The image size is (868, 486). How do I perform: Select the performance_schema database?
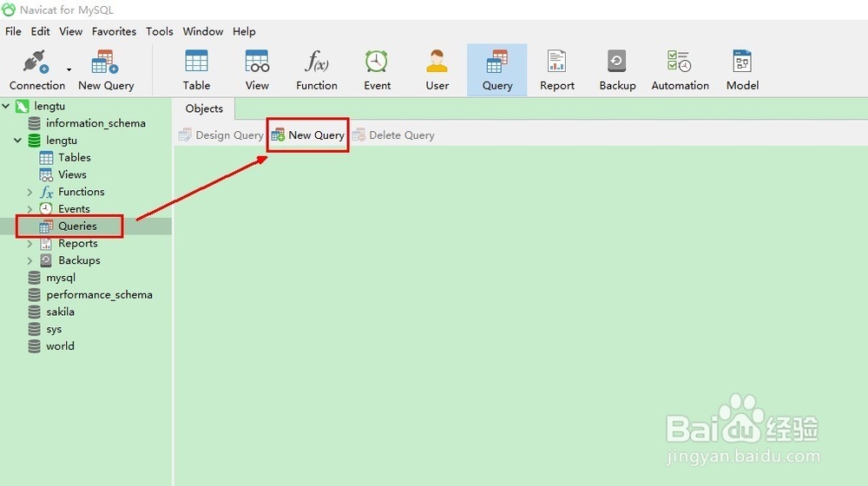point(99,294)
